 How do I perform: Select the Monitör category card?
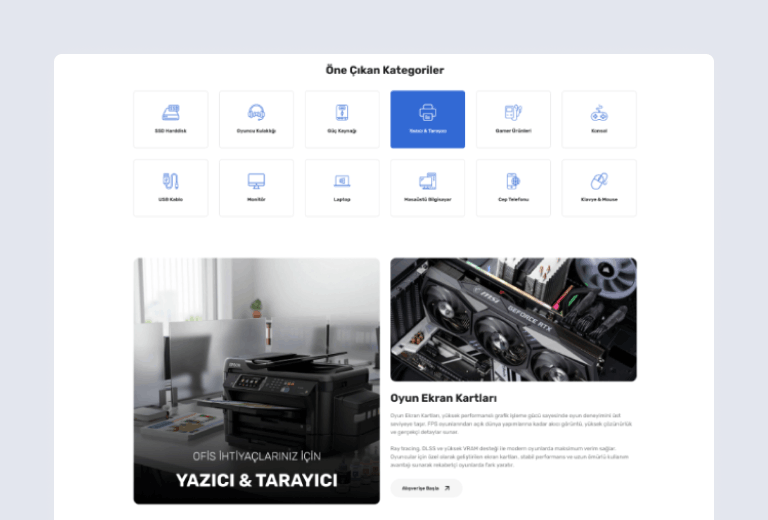256,188
